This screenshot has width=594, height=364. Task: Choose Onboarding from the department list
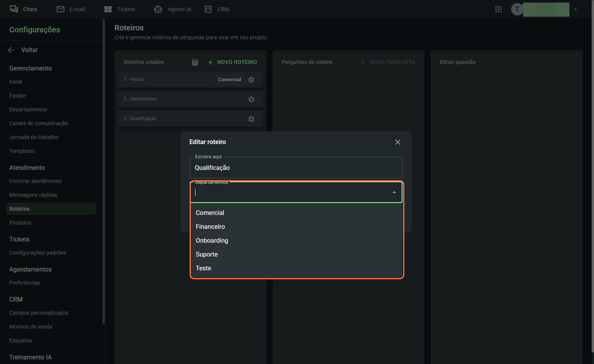(297, 240)
